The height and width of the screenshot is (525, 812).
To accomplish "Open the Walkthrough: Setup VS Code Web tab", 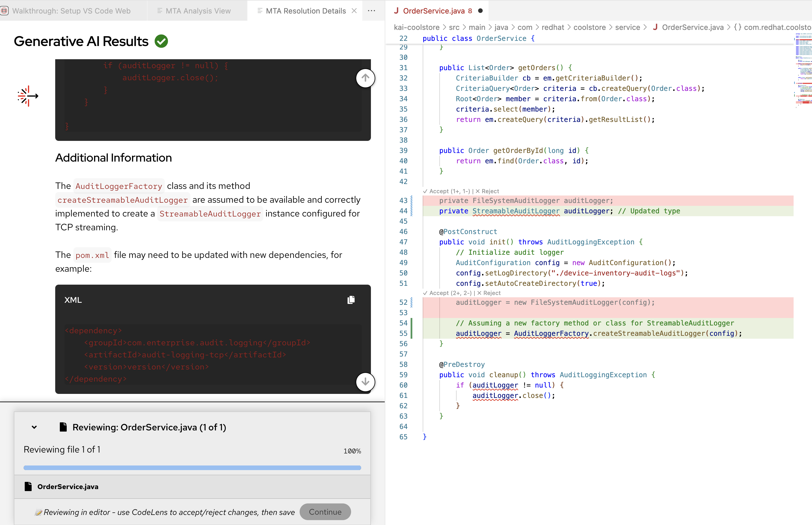I will pyautogui.click(x=71, y=11).
